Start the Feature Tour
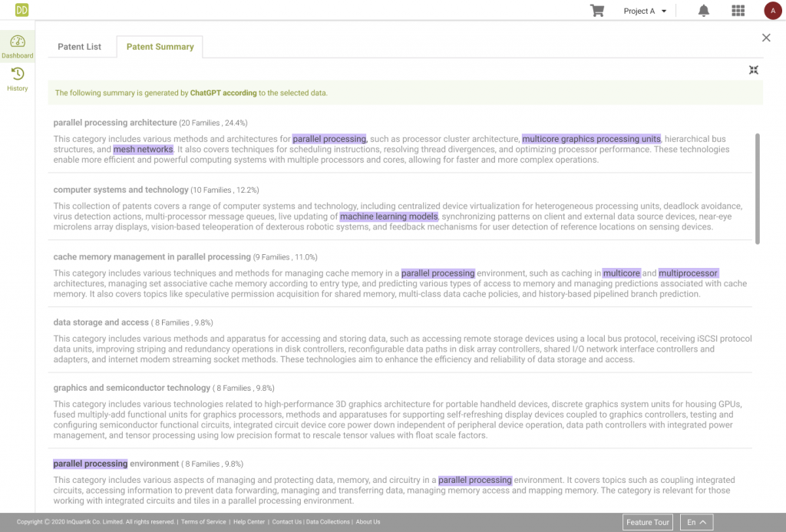This screenshot has height=532, width=786. click(x=648, y=522)
